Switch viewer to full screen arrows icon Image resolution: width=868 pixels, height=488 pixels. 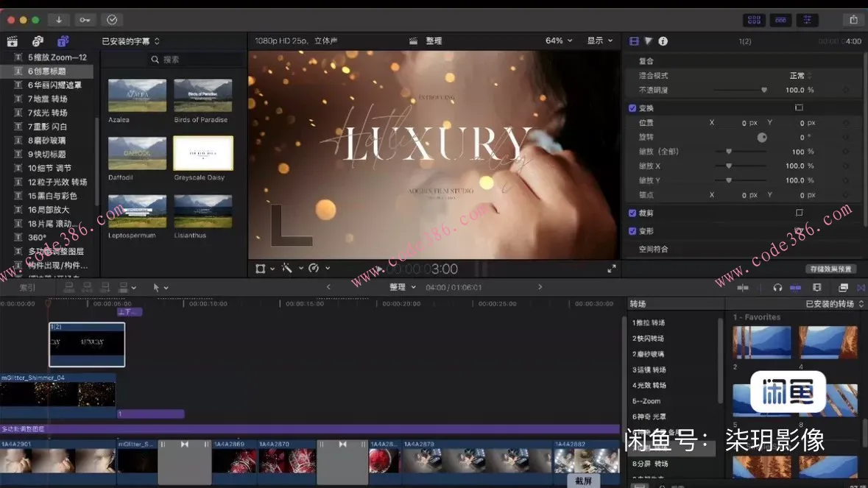pos(611,269)
